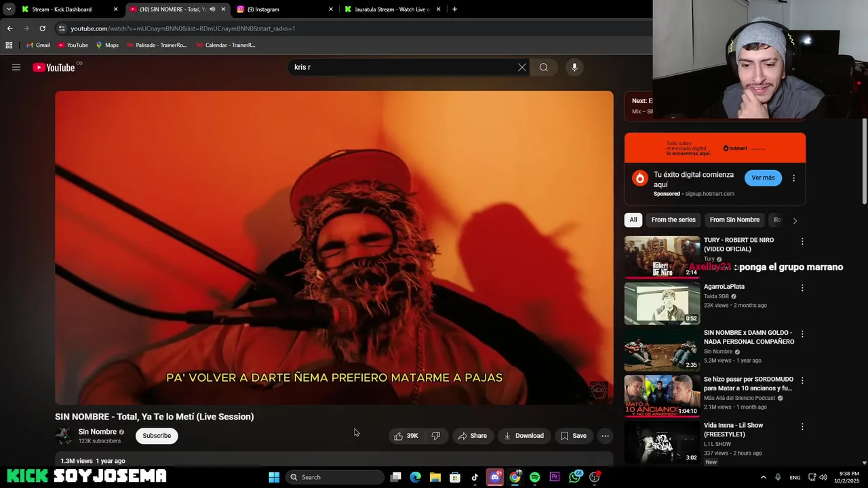The image size is (868, 488).
Task: Open the YouTube hamburger guide menu
Action: click(x=16, y=67)
